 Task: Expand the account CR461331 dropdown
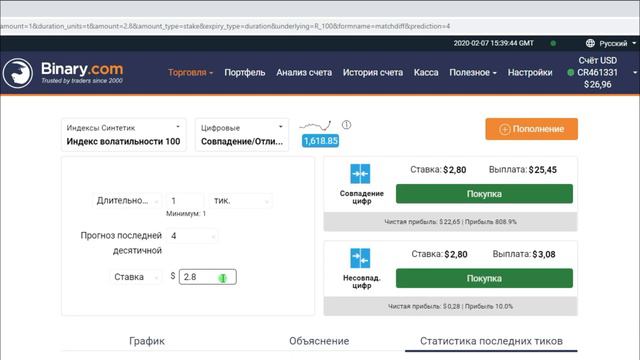602,73
